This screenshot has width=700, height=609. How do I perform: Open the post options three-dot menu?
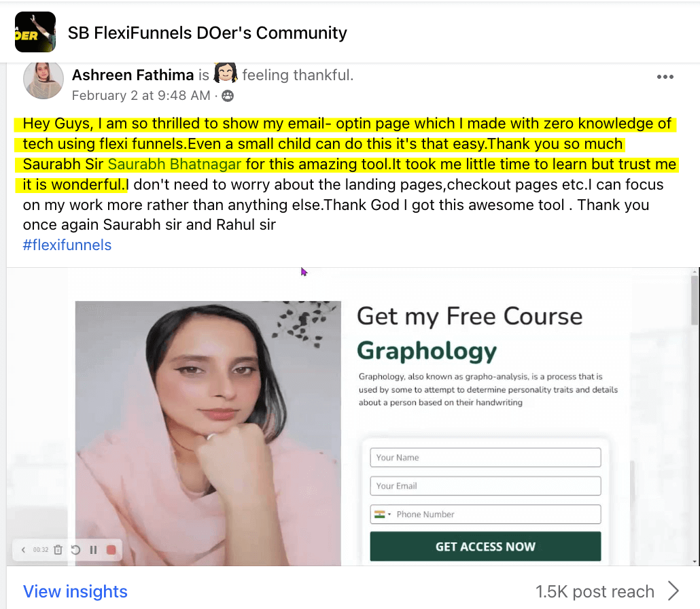[x=665, y=77]
